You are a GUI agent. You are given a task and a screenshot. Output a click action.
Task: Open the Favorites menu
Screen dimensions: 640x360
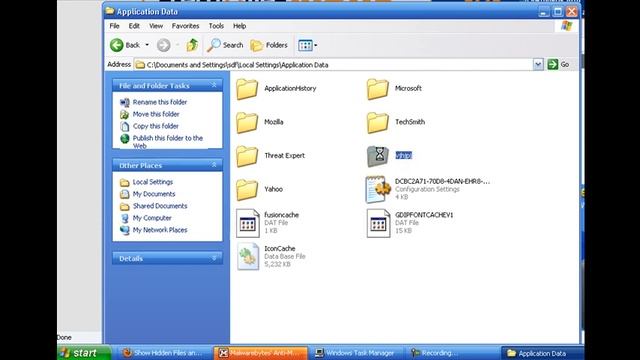pyautogui.click(x=185, y=26)
